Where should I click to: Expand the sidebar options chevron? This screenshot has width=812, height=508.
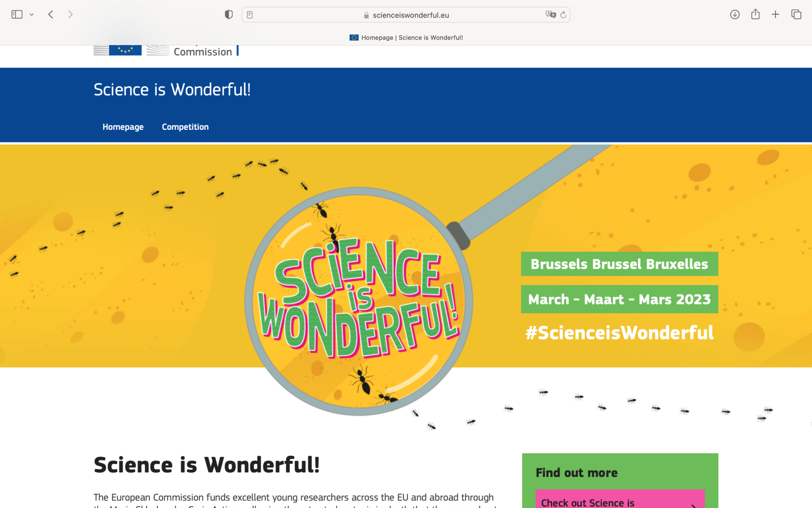click(31, 14)
